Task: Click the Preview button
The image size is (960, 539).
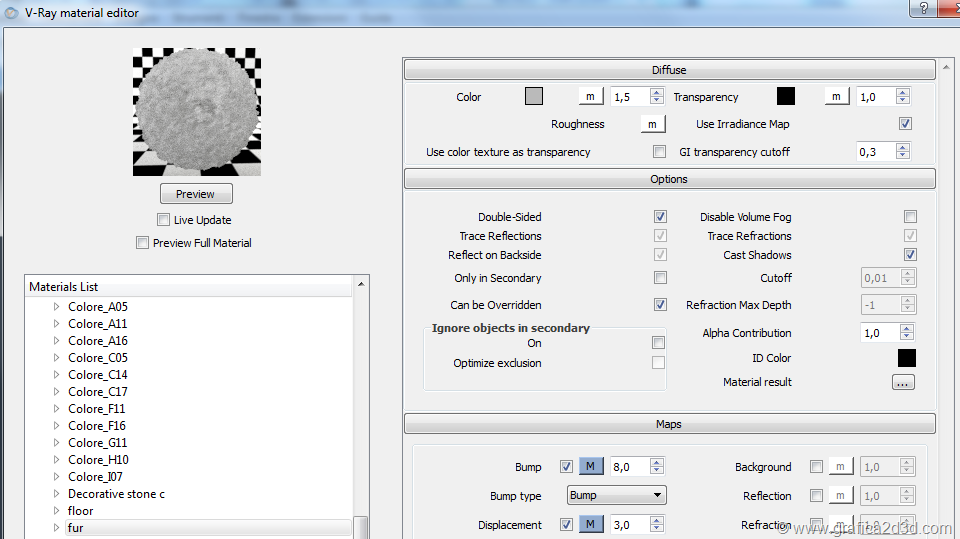Action: click(196, 194)
